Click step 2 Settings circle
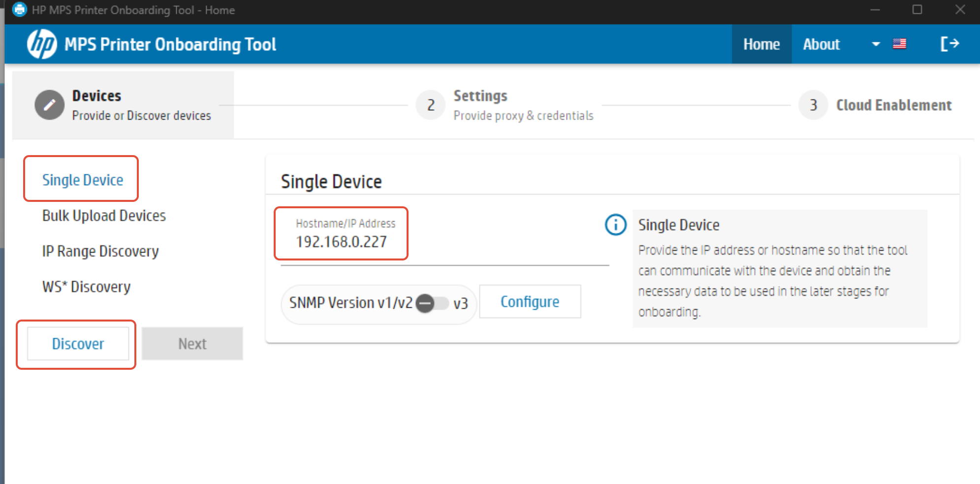This screenshot has height=484, width=980. pyautogui.click(x=431, y=105)
